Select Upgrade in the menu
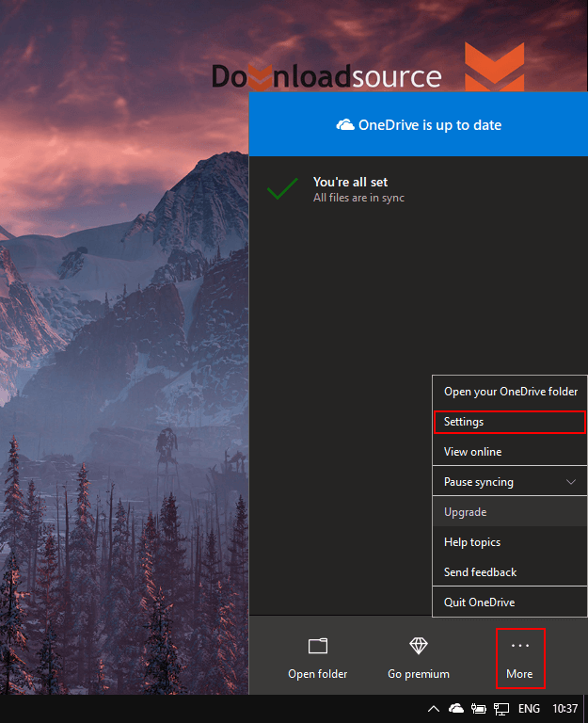The height and width of the screenshot is (723, 588). pos(509,512)
